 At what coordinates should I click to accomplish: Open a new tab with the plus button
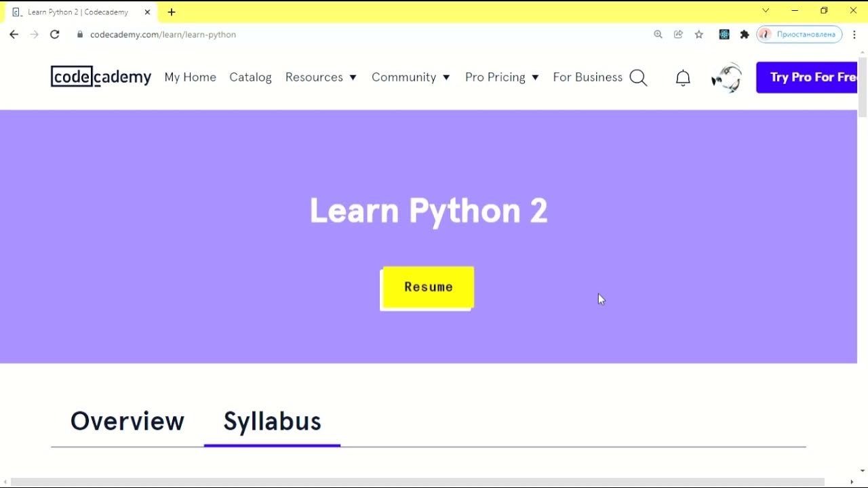172,12
